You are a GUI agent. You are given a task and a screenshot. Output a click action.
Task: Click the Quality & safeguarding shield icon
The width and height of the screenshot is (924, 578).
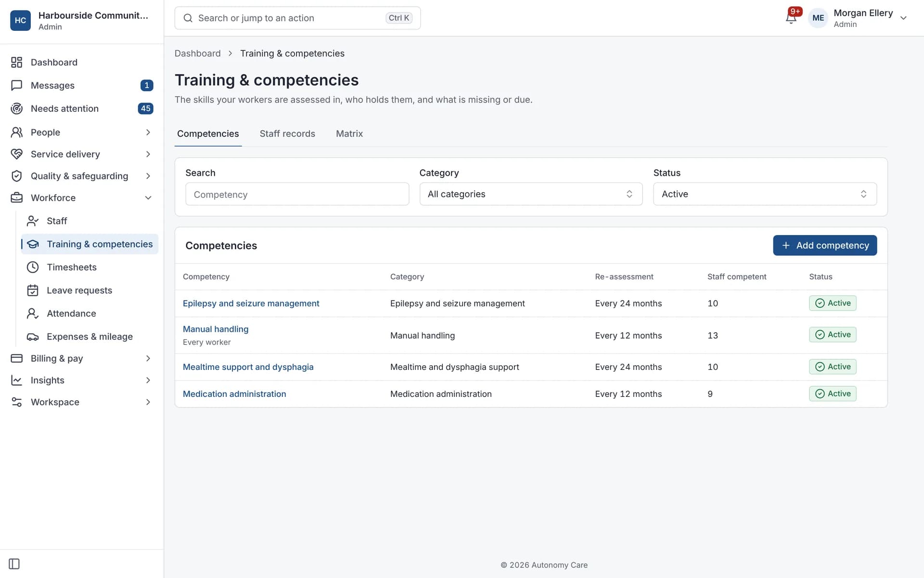[16, 176]
